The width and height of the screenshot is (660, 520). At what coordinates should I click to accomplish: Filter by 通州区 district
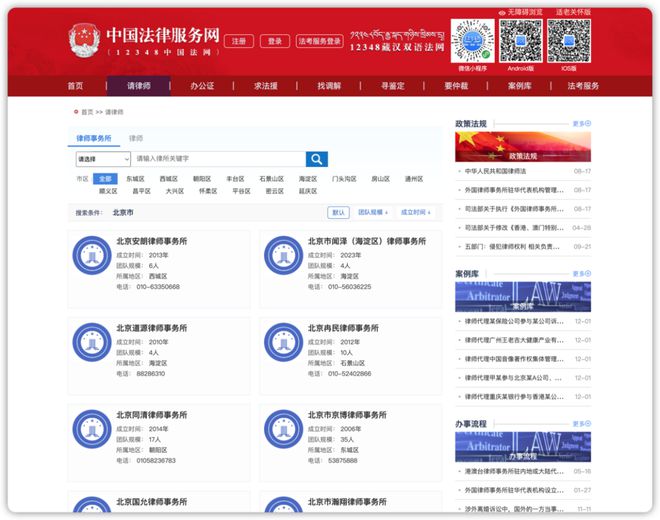point(414,179)
